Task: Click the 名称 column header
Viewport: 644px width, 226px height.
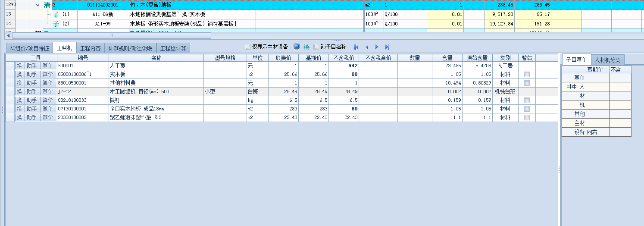Action: tap(156, 58)
